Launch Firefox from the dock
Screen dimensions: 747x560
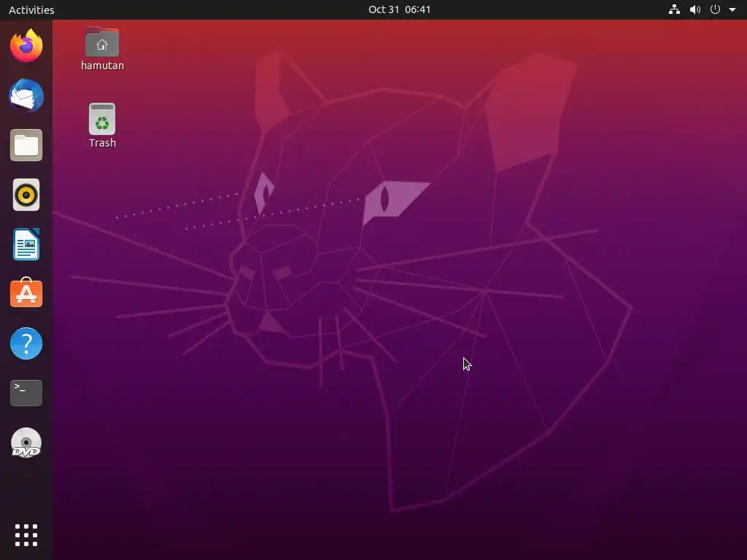coord(26,46)
